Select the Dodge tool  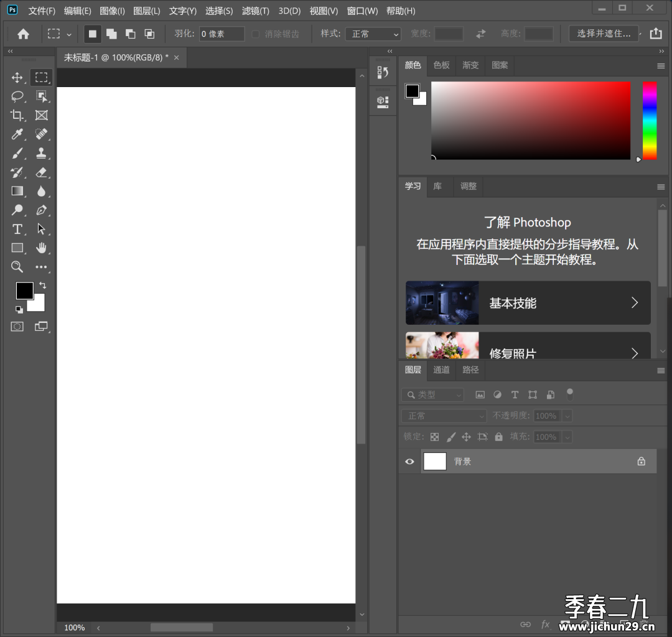click(17, 210)
